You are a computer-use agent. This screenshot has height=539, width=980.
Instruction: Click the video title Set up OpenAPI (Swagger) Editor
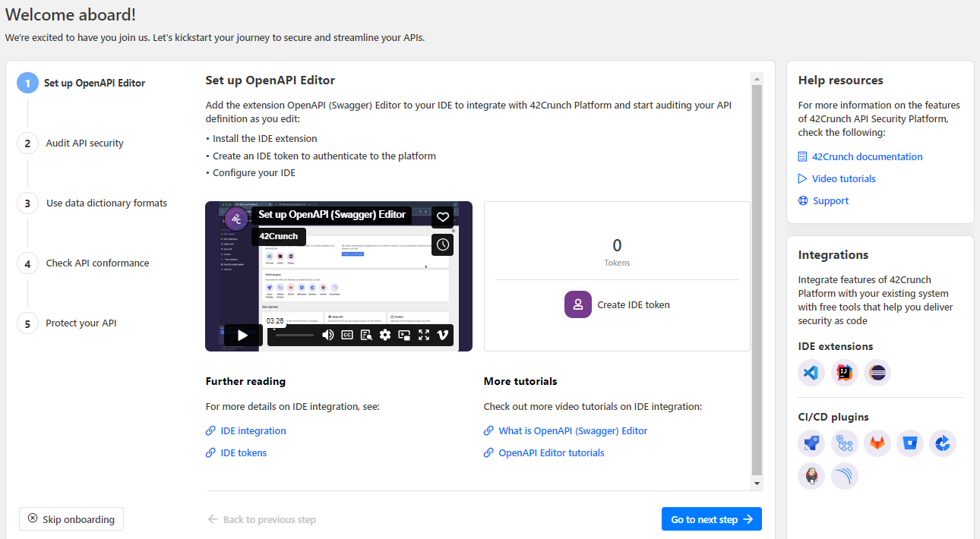click(332, 215)
